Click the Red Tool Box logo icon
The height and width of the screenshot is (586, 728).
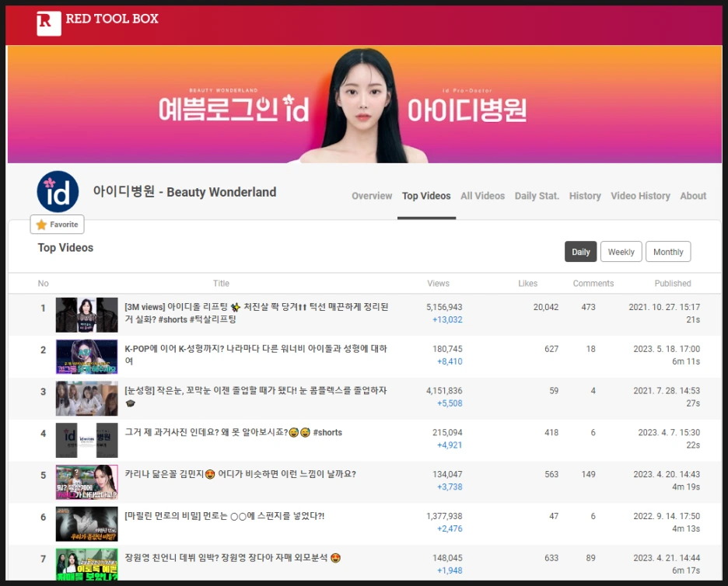point(49,23)
